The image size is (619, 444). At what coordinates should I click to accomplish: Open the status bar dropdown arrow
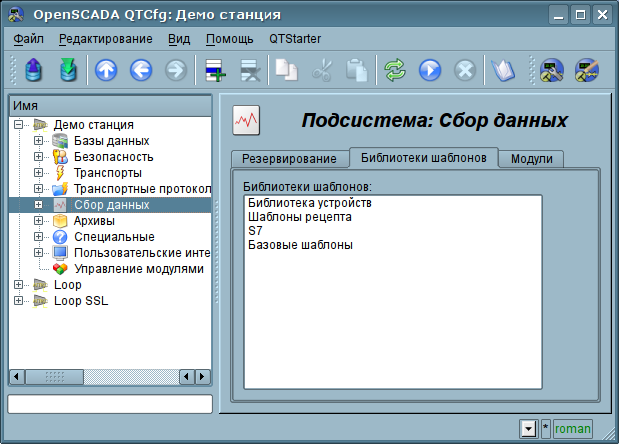pyautogui.click(x=529, y=429)
